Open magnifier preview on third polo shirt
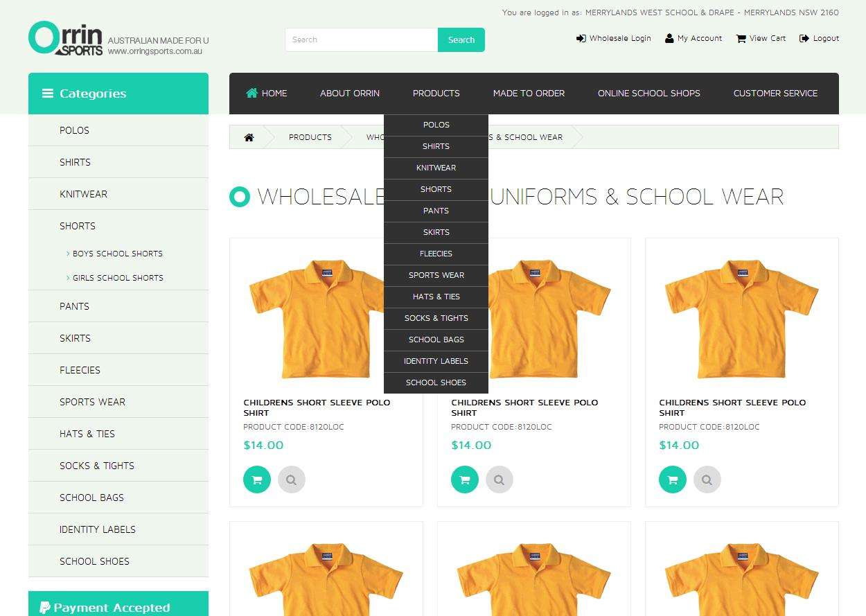 point(707,479)
